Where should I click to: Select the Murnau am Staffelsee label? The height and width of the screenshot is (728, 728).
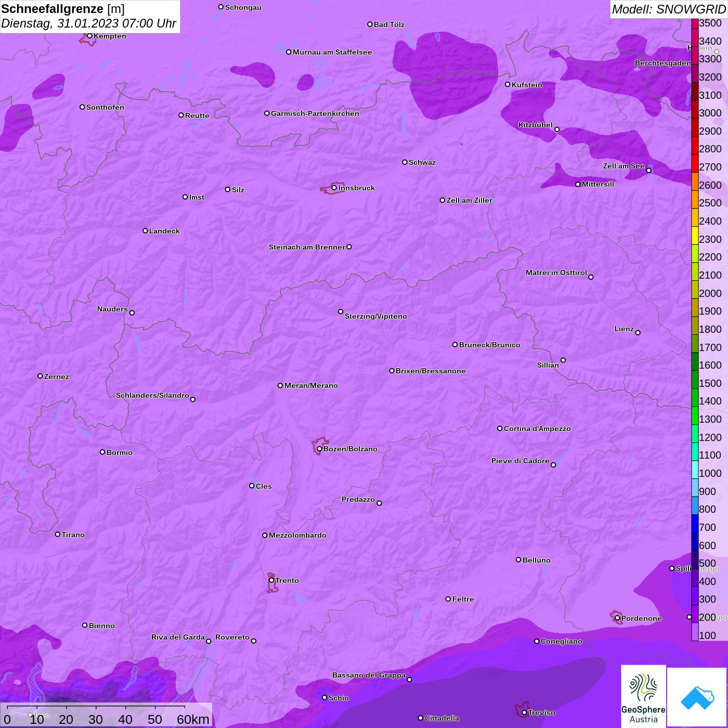pyautogui.click(x=332, y=52)
